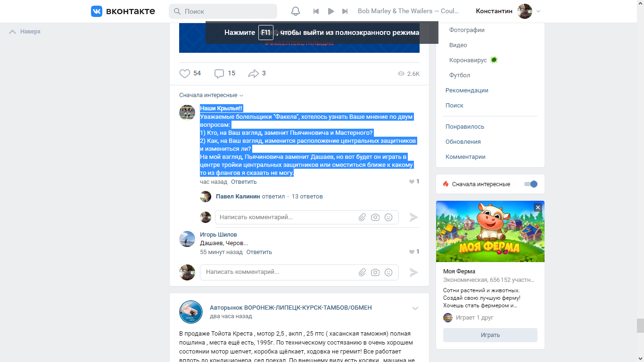Add photo using camera icon in bottom comment field
Viewport: 644px width, 362px height.
375,272
